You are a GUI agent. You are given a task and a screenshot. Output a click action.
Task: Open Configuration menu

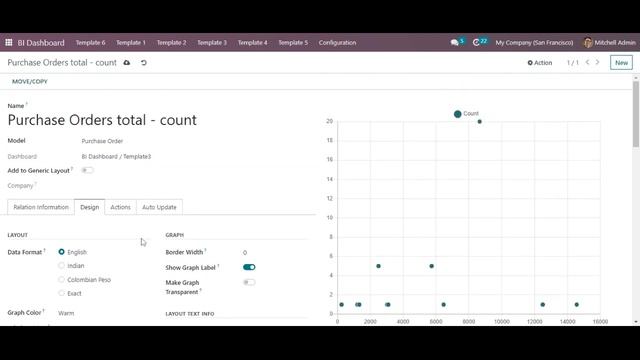[x=337, y=42]
